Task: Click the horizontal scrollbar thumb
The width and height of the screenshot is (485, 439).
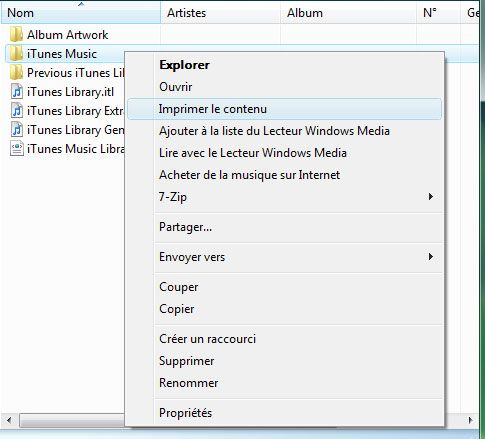Action: click(72, 420)
